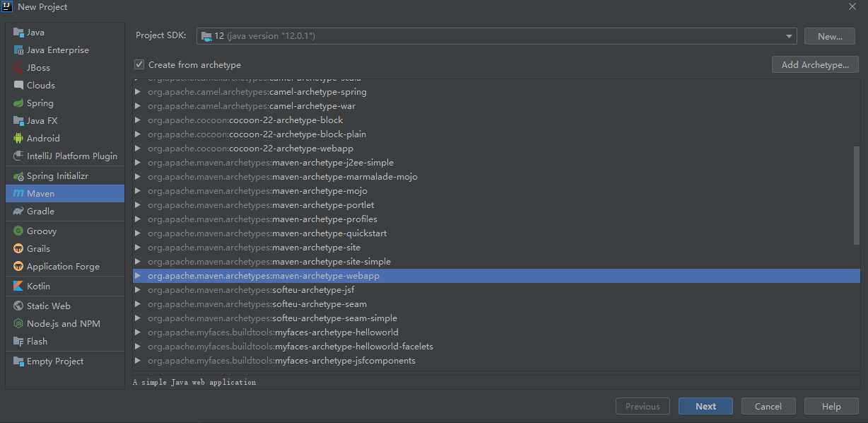Select softeu-archetype-seam archetype row
The width and height of the screenshot is (868, 423).
(x=496, y=304)
